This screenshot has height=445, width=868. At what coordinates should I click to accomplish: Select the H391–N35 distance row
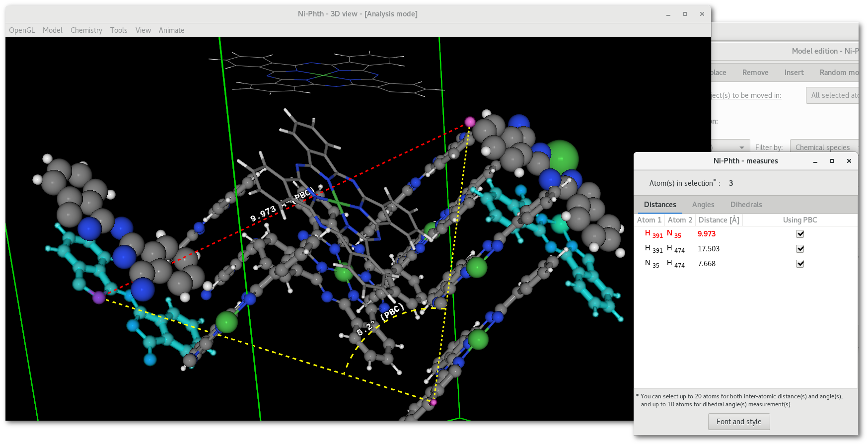point(706,234)
